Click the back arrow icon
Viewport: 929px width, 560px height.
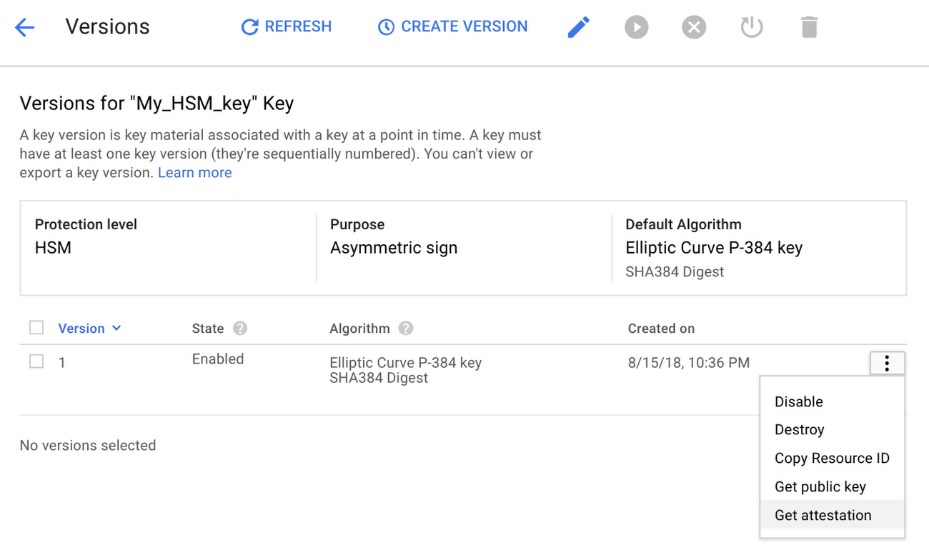pos(24,28)
